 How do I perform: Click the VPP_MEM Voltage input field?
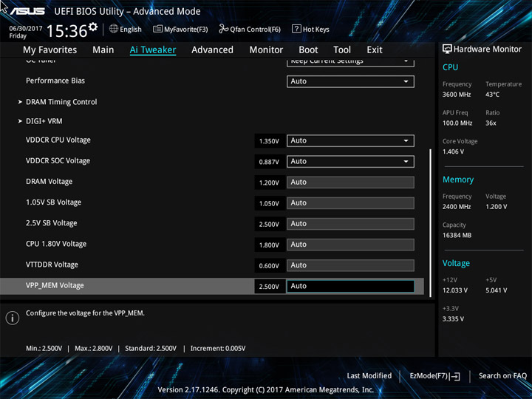350,286
